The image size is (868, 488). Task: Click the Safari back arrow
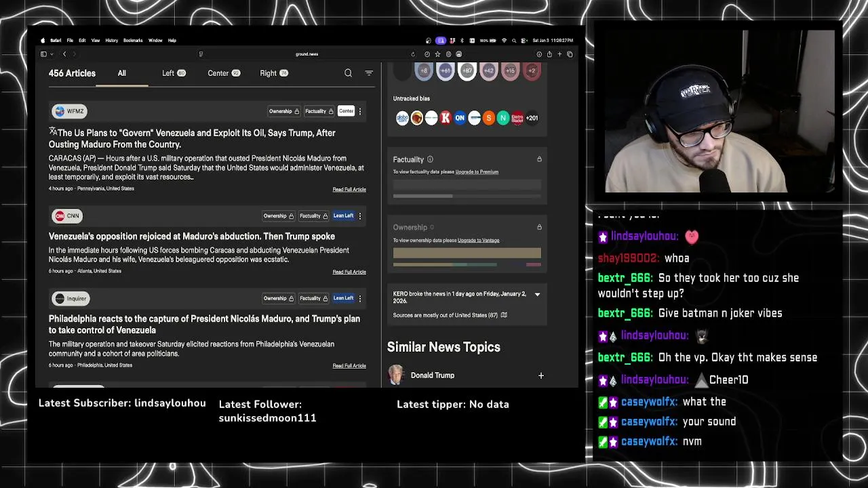64,54
